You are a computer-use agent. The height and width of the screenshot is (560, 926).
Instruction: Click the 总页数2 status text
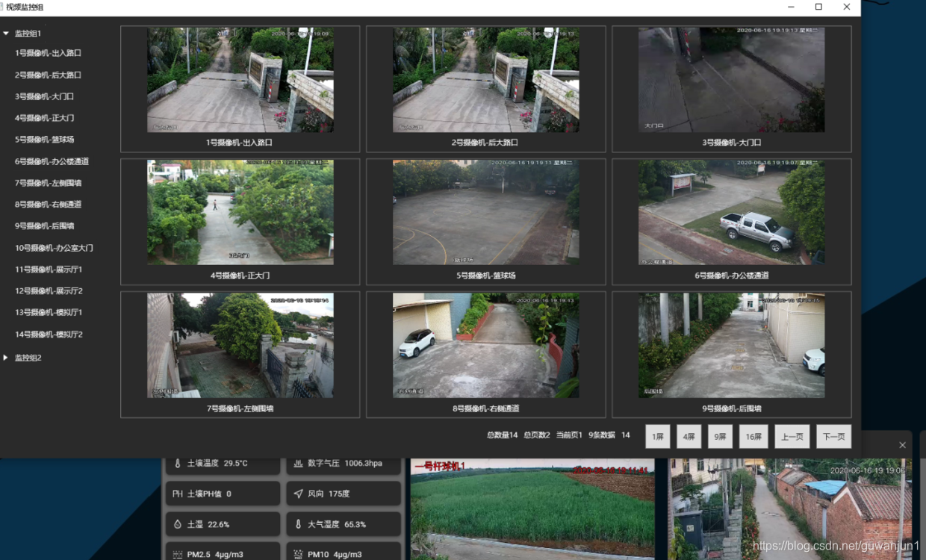click(537, 435)
